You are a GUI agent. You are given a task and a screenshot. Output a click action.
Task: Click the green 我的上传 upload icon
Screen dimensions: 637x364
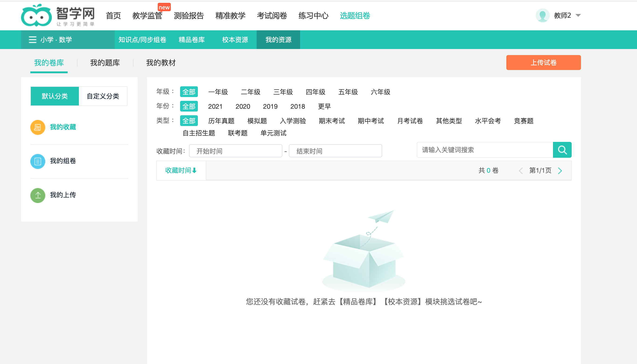coord(38,195)
